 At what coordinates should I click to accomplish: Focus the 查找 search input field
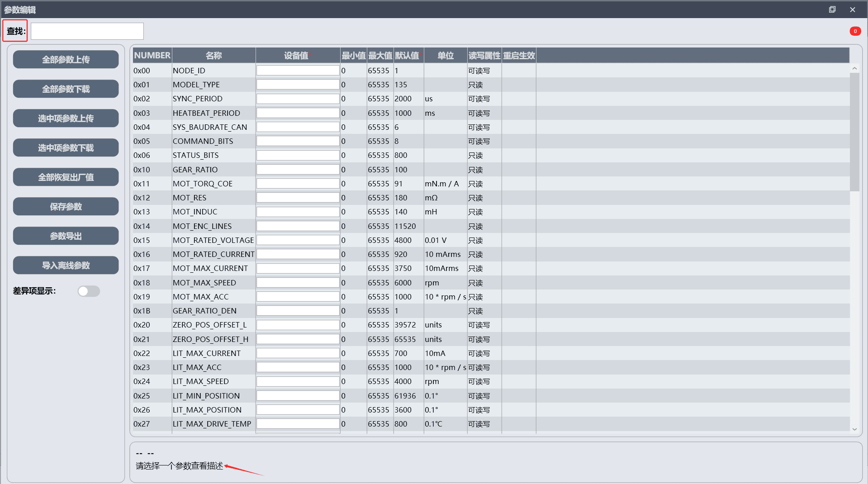[87, 31]
